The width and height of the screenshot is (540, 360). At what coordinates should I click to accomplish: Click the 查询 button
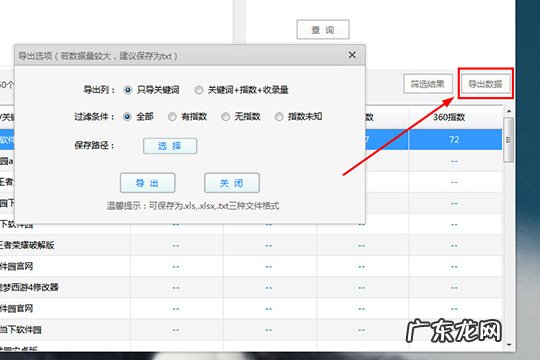pos(323,30)
